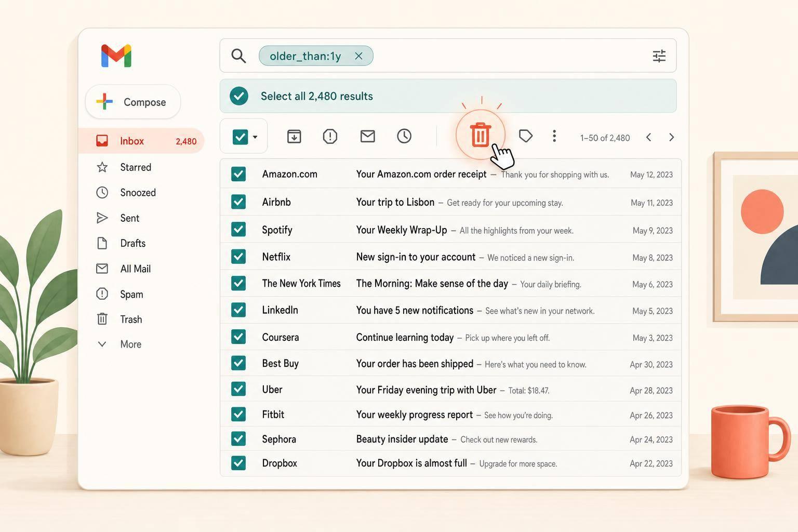Click the Report spam icon in toolbar
Image resolution: width=798 pixels, height=532 pixels.
click(330, 136)
